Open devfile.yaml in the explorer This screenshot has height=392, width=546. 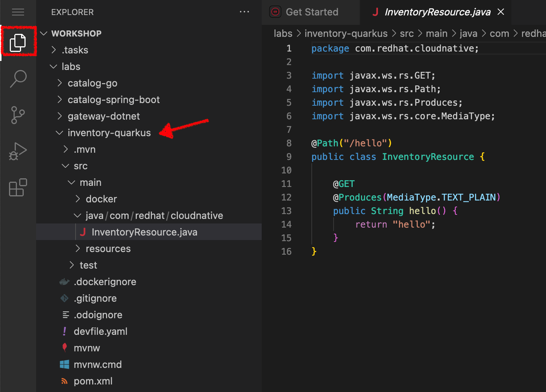pos(100,331)
